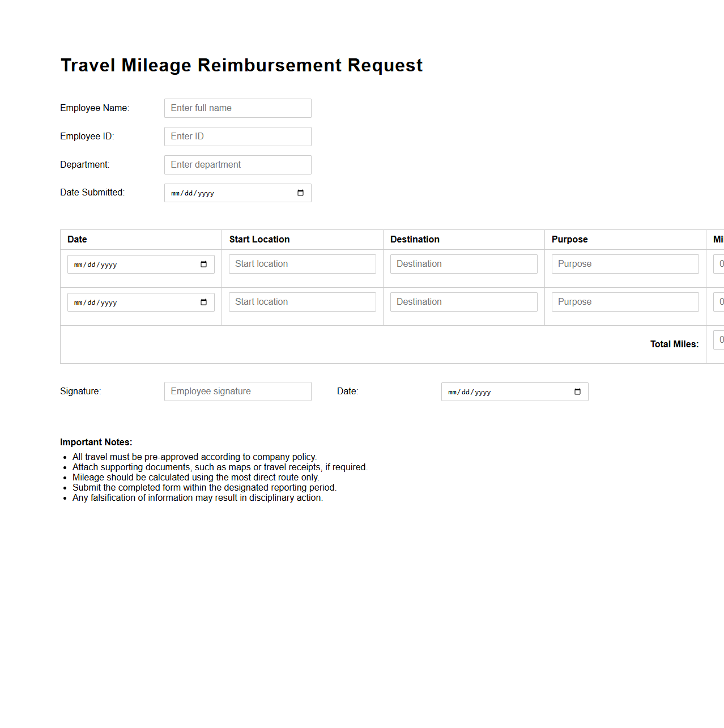Open calendar picker beside signature date
This screenshot has width=724, height=728.
pyautogui.click(x=577, y=392)
